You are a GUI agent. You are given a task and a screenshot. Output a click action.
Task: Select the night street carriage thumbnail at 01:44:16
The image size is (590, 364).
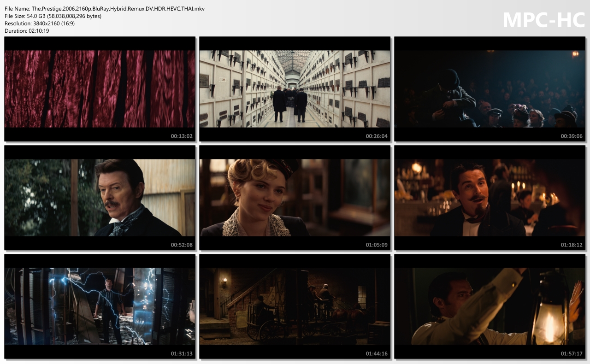point(295,306)
